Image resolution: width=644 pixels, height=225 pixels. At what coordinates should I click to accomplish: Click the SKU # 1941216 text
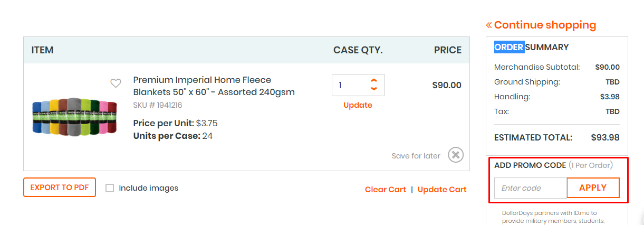tap(157, 105)
